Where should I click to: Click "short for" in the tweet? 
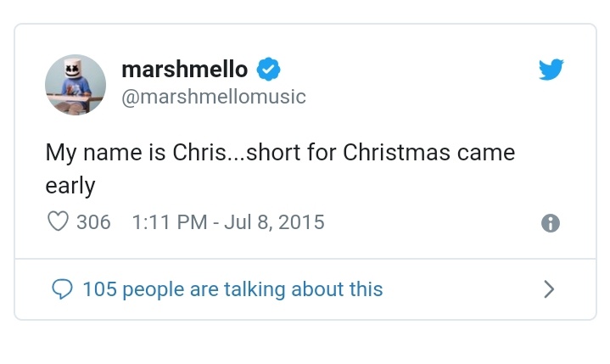pos(291,152)
